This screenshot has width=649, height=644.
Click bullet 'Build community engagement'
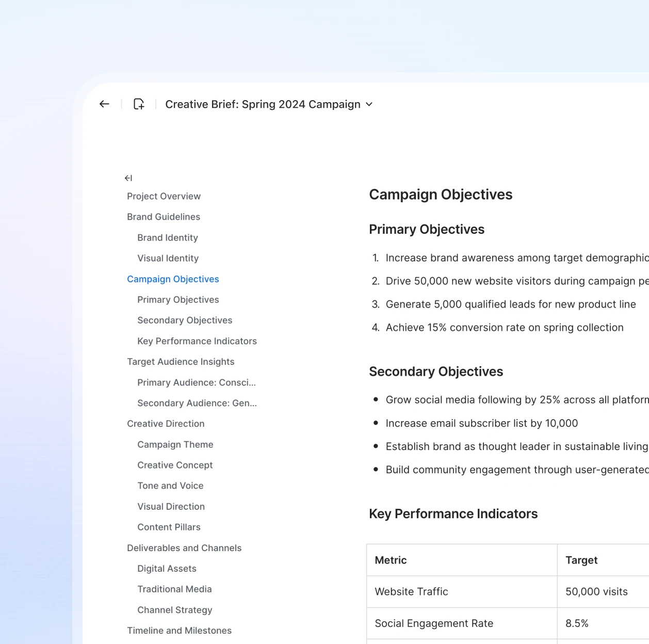(517, 470)
